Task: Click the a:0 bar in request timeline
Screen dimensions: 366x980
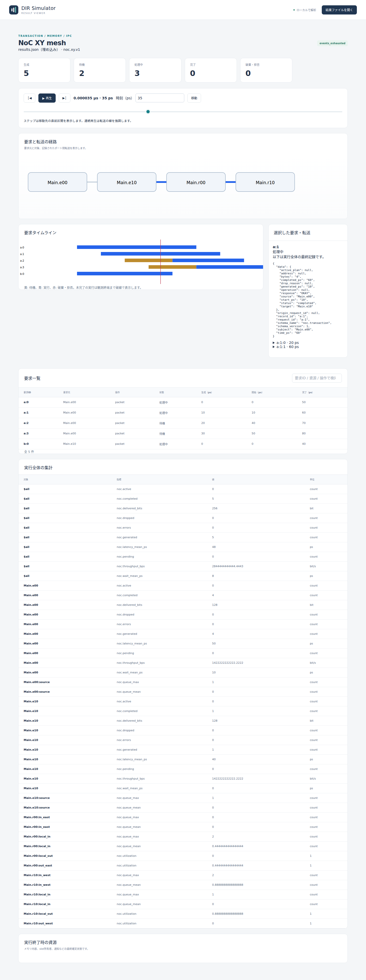Action: [136, 247]
